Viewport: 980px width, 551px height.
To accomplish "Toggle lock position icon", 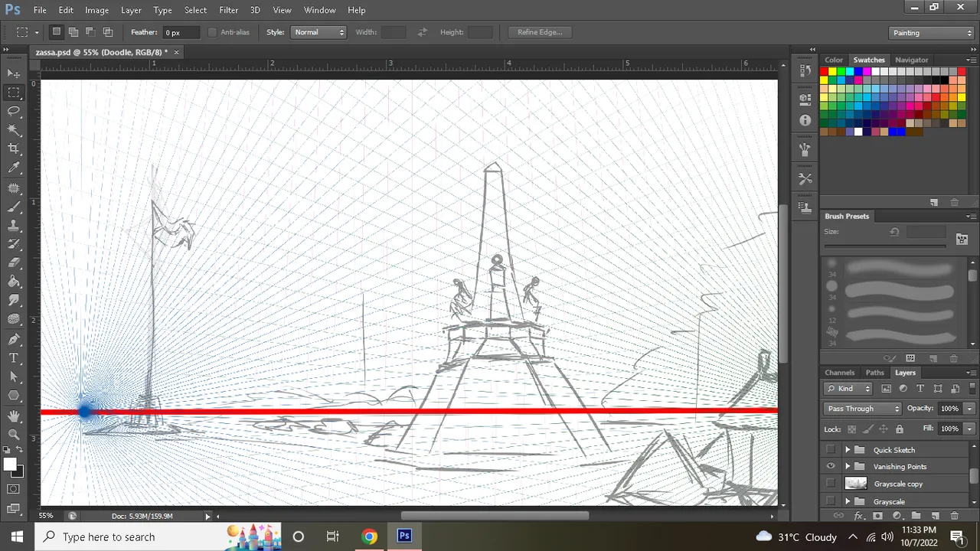I will [x=884, y=429].
